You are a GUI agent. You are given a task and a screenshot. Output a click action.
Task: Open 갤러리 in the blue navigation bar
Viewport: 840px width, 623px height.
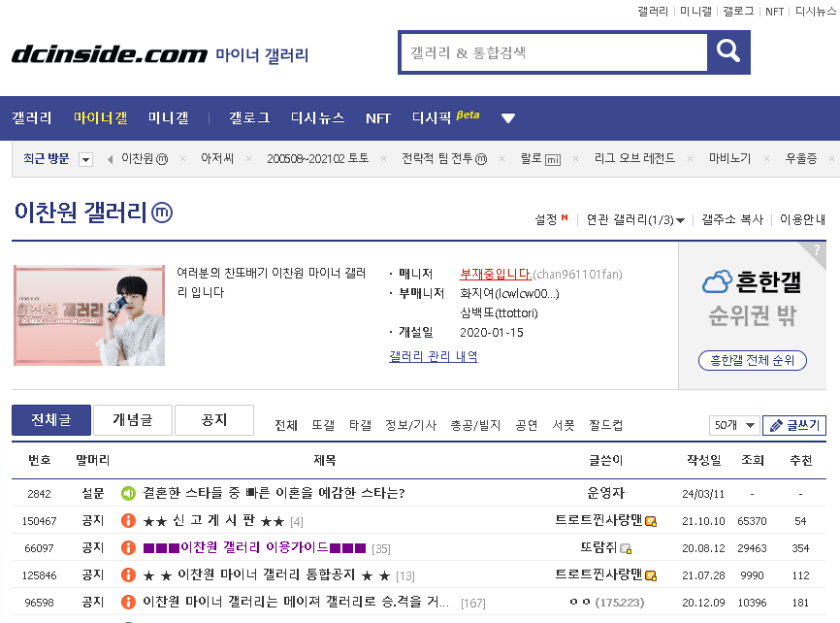[x=32, y=118]
